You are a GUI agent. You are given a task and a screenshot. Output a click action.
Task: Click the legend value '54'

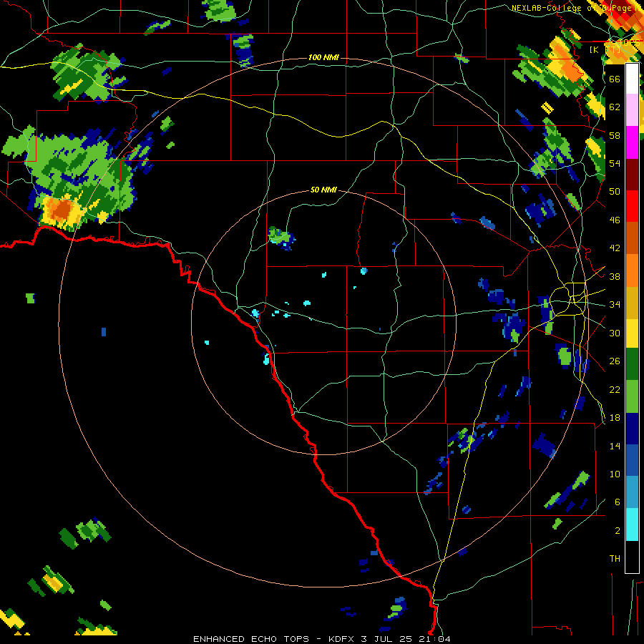pyautogui.click(x=615, y=163)
